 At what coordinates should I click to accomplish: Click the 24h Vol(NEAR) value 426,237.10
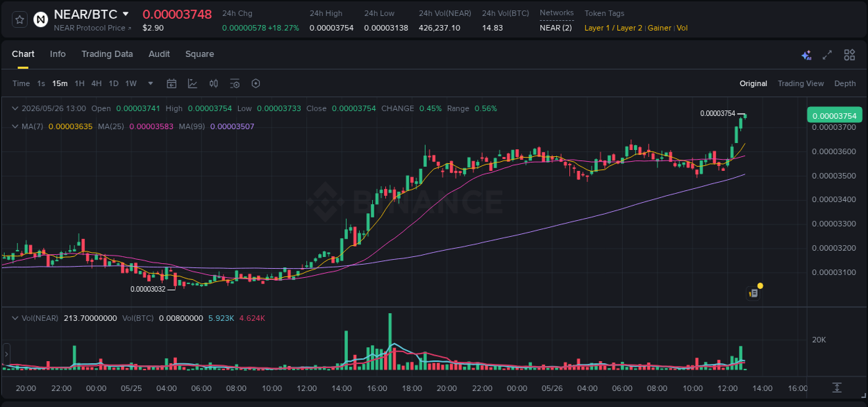pos(440,28)
